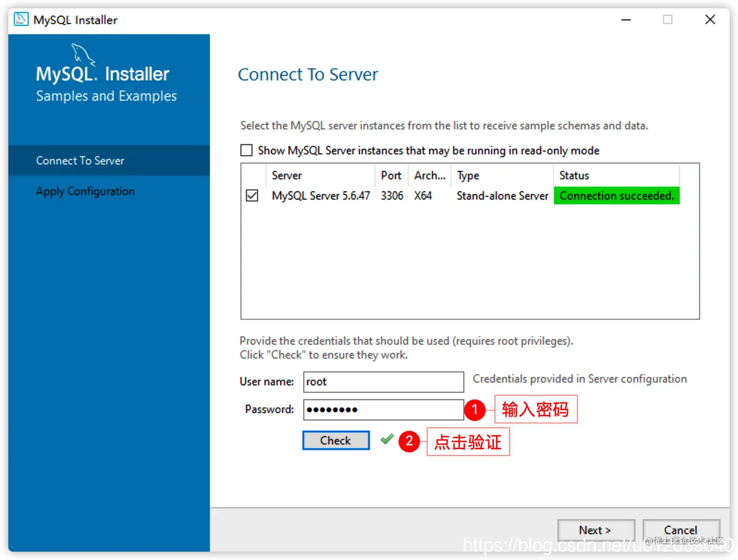Click the MySQL Installer title bar icon
The image size is (738, 560).
click(20, 20)
